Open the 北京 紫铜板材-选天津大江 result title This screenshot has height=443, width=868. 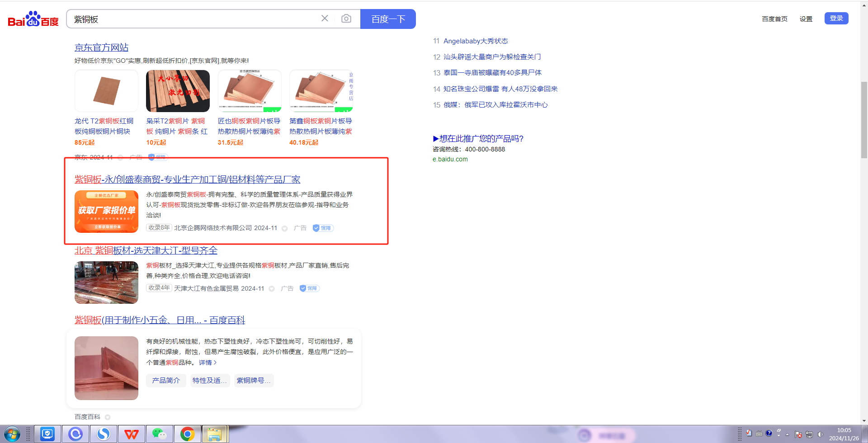[146, 250]
